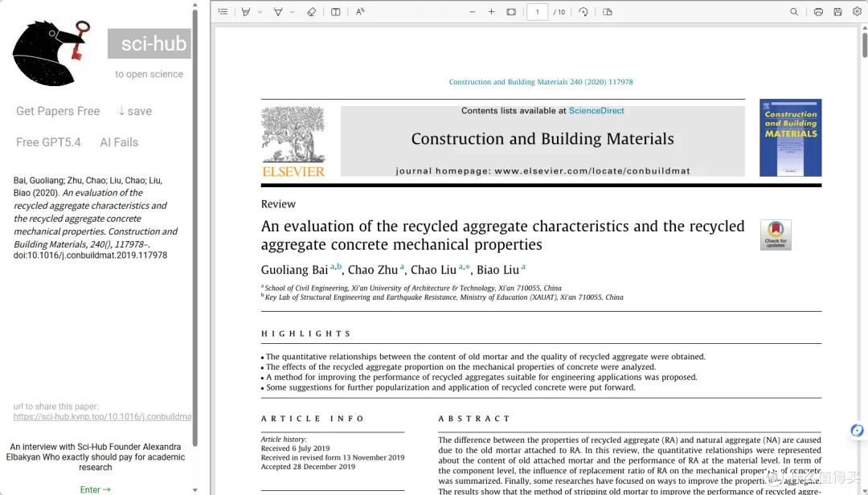
Task: Click the journal homepage URL text
Action: pos(592,171)
